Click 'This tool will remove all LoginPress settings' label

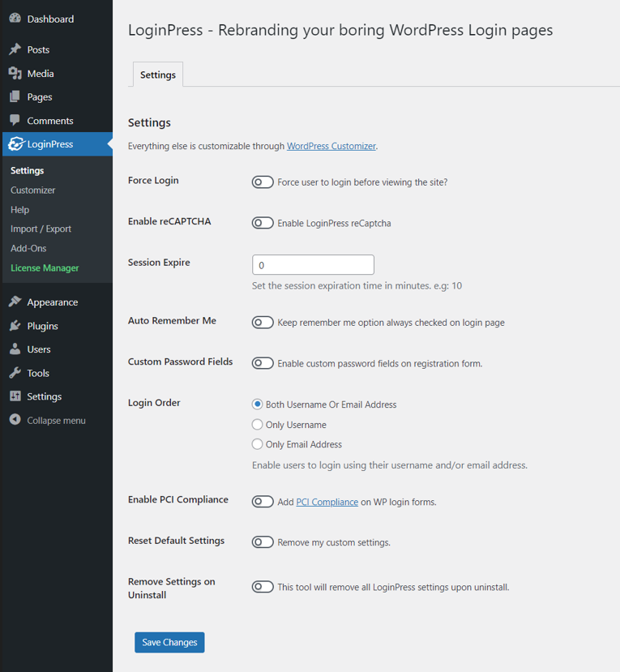tap(393, 587)
